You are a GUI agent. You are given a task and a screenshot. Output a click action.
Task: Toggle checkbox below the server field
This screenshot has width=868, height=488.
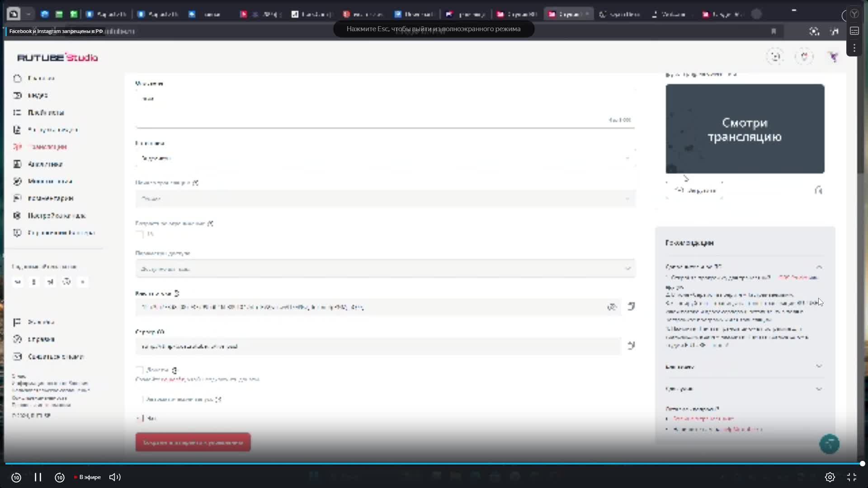pyautogui.click(x=140, y=370)
